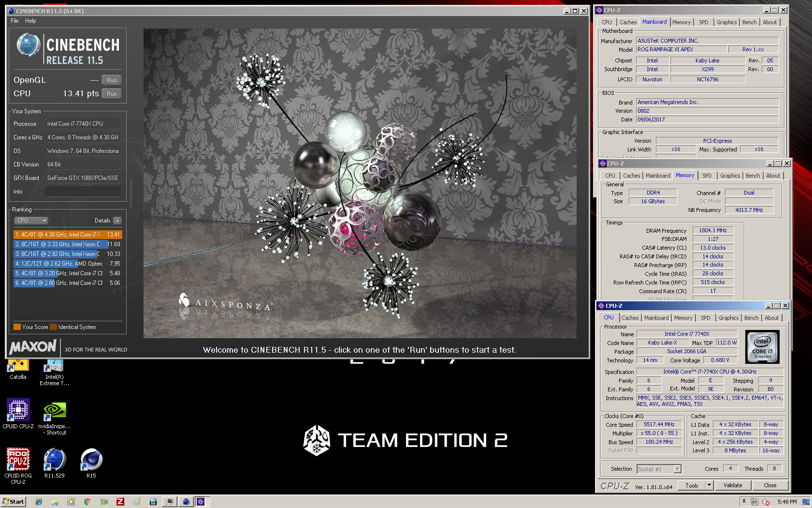Click the Info text field in Cinebench
Screen dimensions: 812x508
[83, 192]
